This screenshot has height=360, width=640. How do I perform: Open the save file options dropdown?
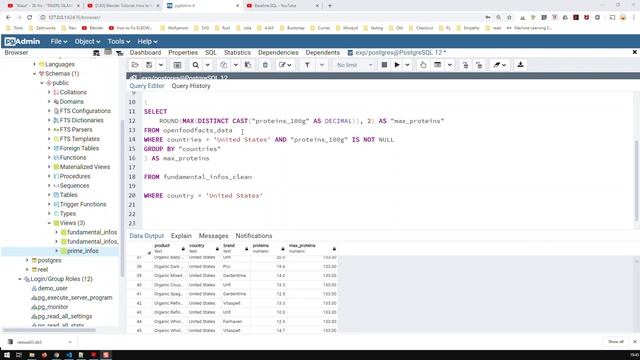(x=161, y=65)
